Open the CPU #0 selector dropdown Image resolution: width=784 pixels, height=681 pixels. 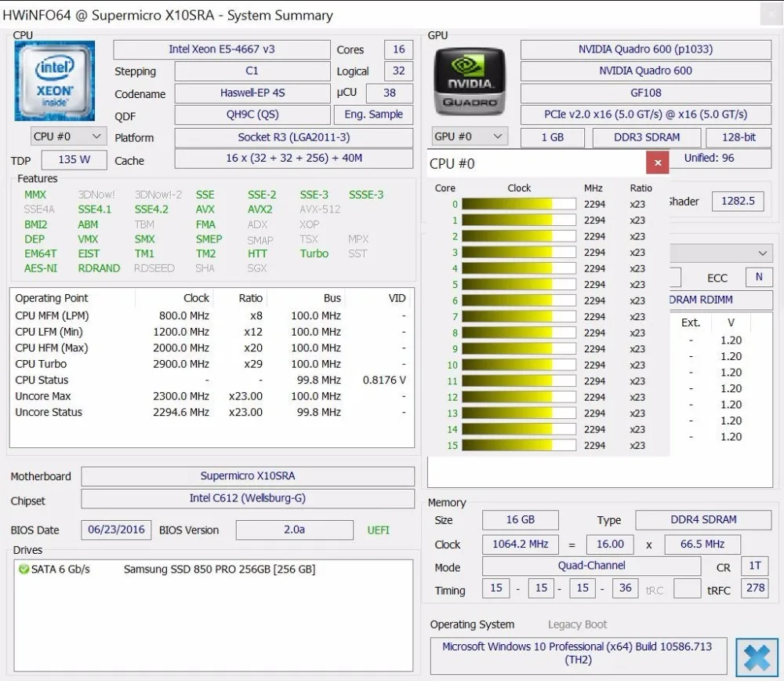pyautogui.click(x=68, y=136)
